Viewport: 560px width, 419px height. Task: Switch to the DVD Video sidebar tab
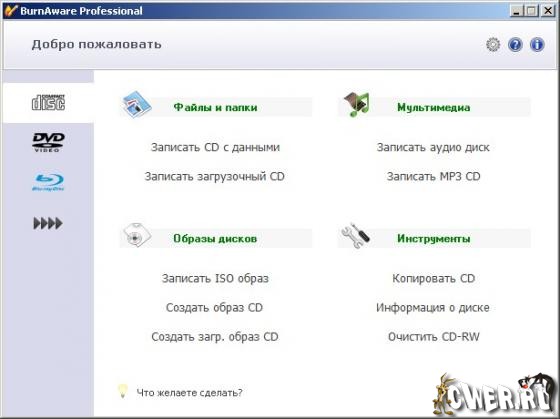(x=48, y=142)
